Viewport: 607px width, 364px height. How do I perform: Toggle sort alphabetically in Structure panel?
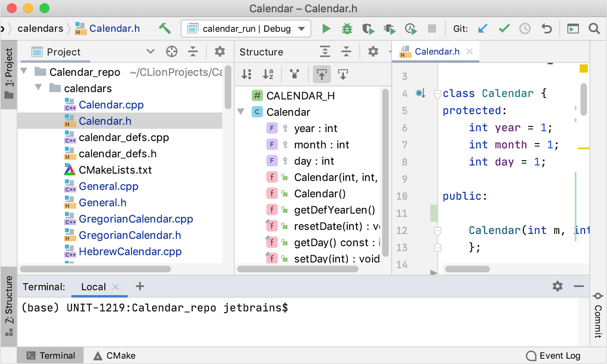268,74
